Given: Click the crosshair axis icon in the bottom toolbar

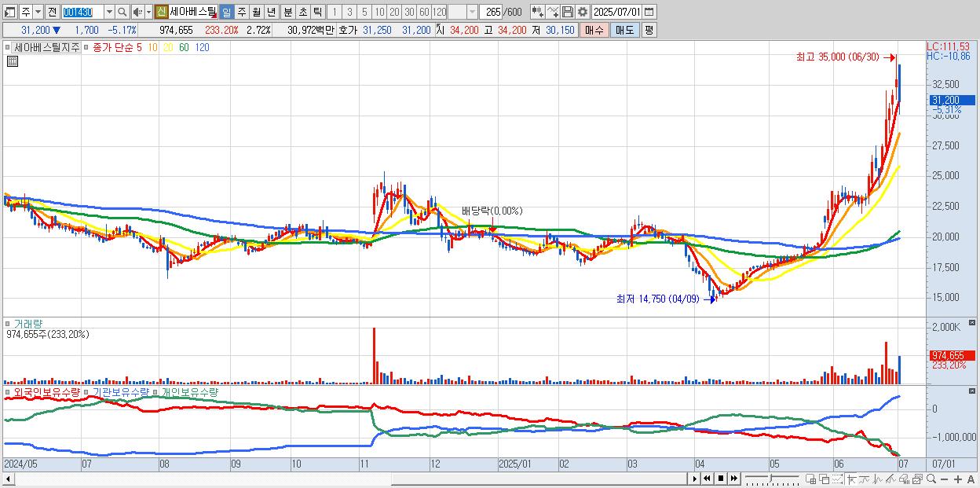Looking at the screenshot, I should pos(851,479).
